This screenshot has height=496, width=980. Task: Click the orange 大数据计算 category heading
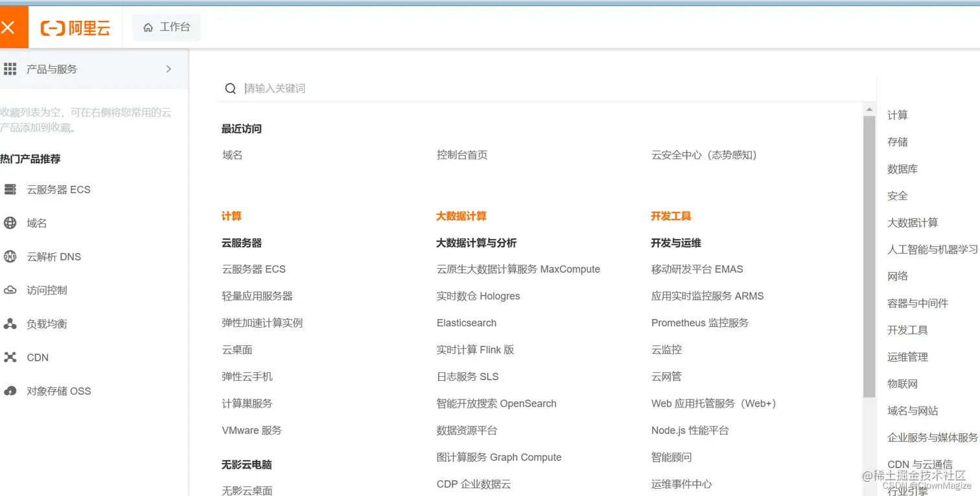click(461, 216)
